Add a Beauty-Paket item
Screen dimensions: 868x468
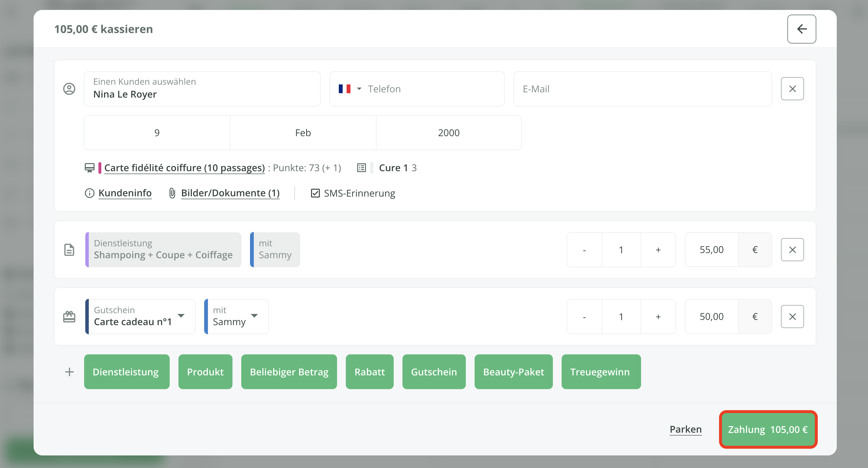pyautogui.click(x=513, y=372)
